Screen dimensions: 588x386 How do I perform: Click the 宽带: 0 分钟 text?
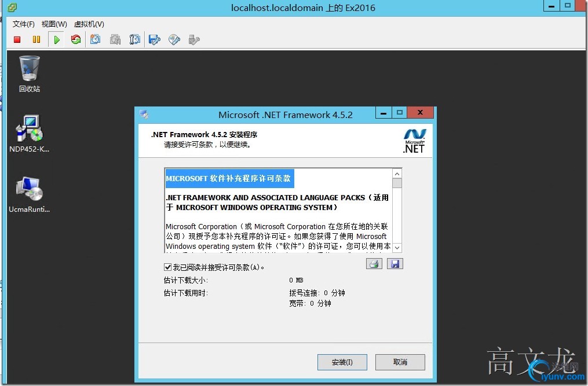point(310,304)
